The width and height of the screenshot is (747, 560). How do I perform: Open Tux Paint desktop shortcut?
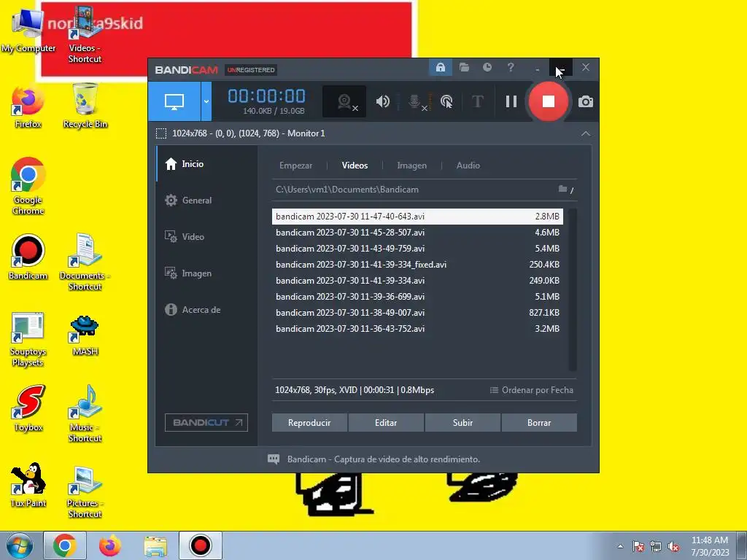[x=28, y=485]
